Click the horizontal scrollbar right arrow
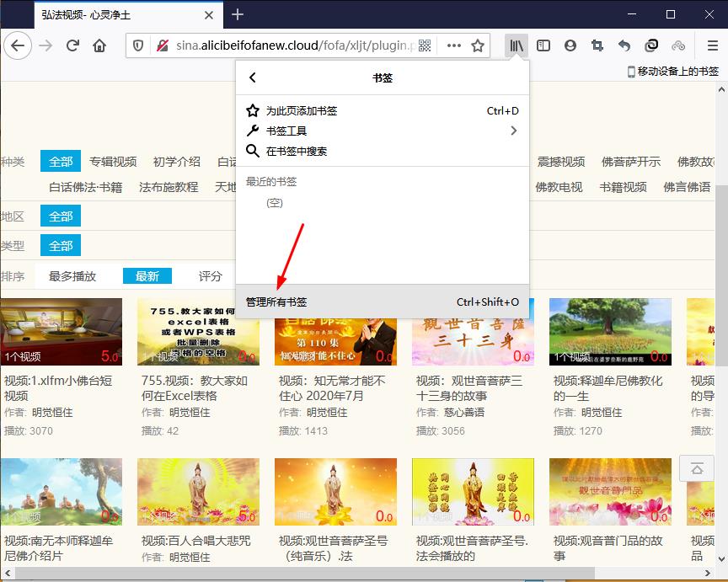 pyautogui.click(x=708, y=574)
